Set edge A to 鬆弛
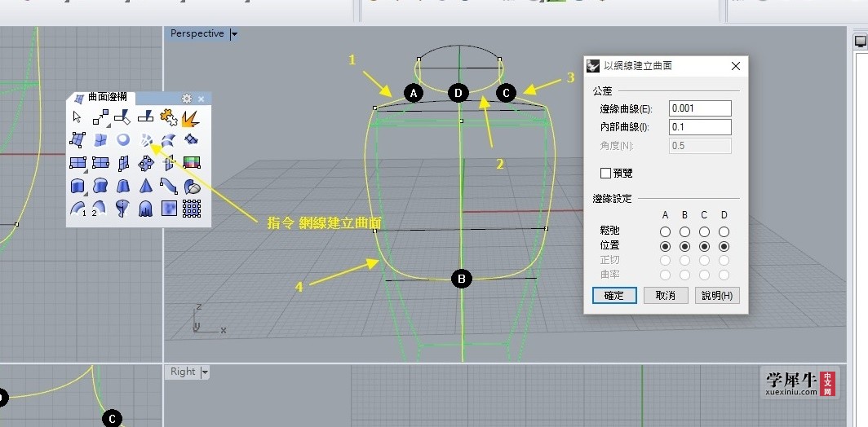The image size is (868, 427). (666, 231)
